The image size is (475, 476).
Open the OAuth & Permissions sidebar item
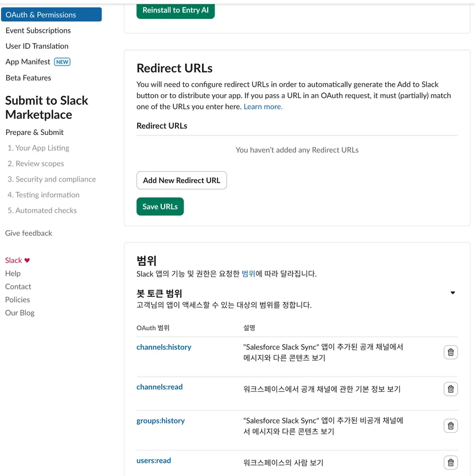point(51,14)
